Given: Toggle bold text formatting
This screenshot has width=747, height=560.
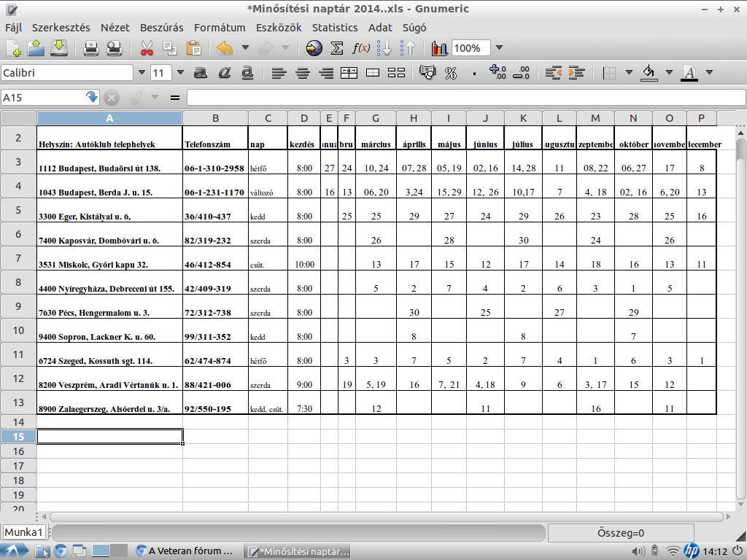Looking at the screenshot, I should [200, 73].
